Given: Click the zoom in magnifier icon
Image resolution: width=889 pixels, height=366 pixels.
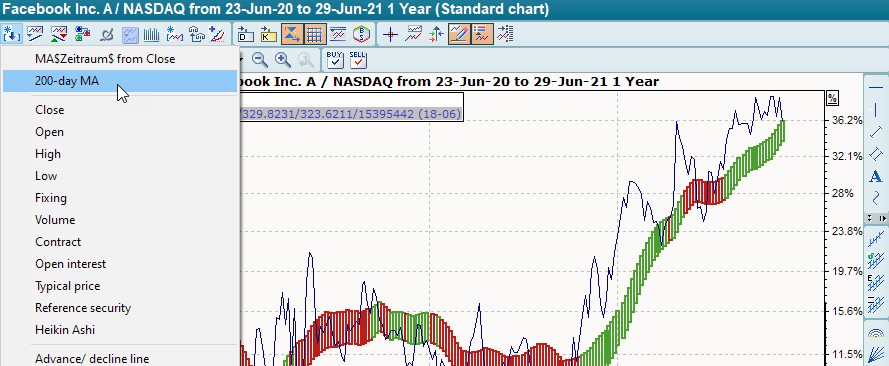Looking at the screenshot, I should [282, 59].
